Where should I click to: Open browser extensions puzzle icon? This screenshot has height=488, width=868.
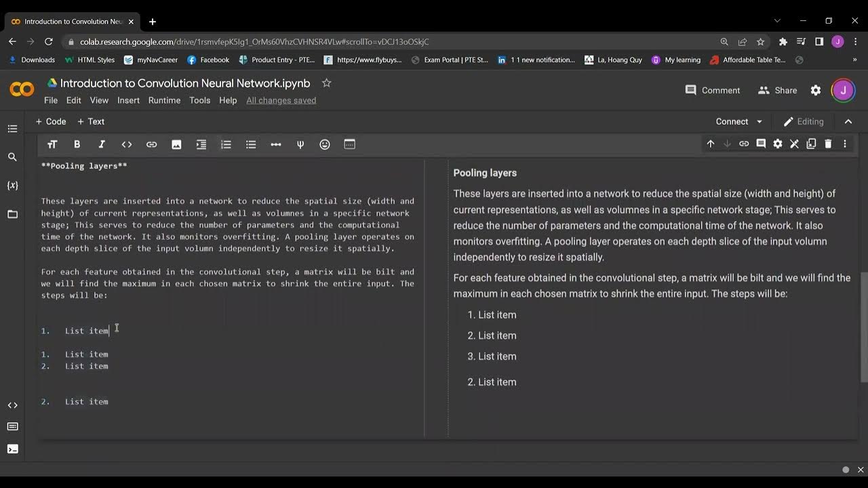tap(783, 41)
